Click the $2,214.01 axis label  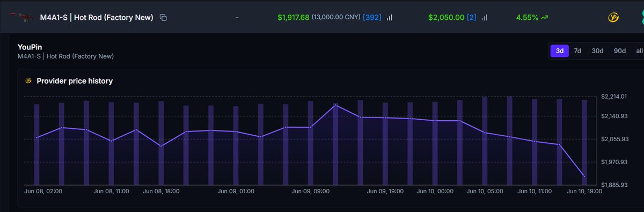click(x=614, y=96)
